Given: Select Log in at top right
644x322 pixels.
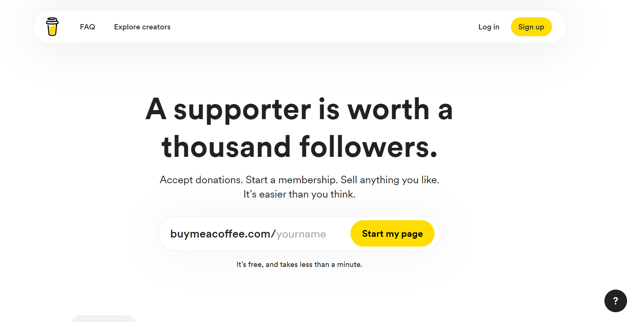Looking at the screenshot, I should click(x=488, y=26).
